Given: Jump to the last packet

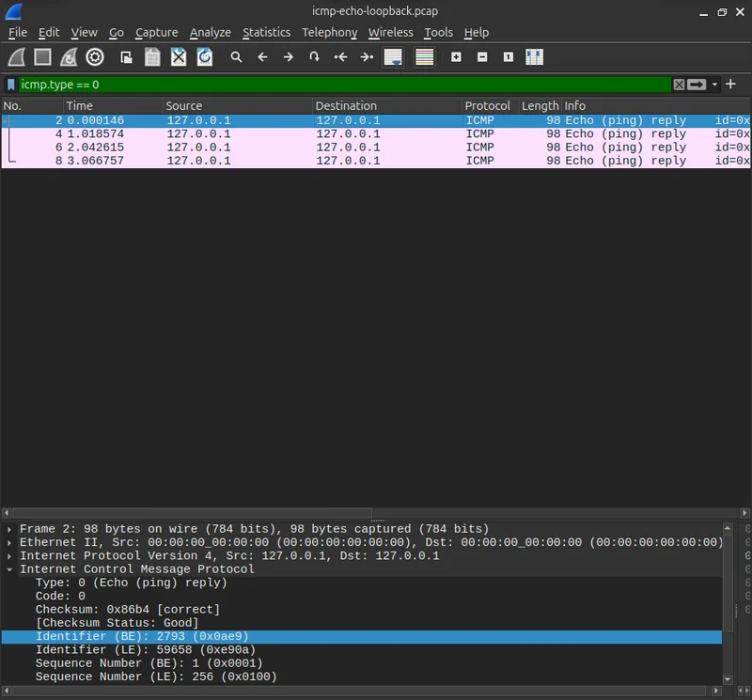Looking at the screenshot, I should [367, 57].
